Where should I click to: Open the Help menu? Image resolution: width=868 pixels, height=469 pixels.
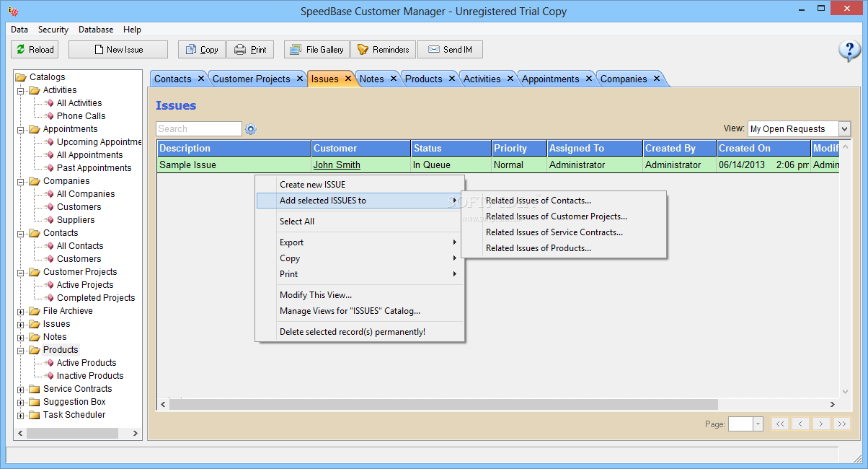click(132, 30)
